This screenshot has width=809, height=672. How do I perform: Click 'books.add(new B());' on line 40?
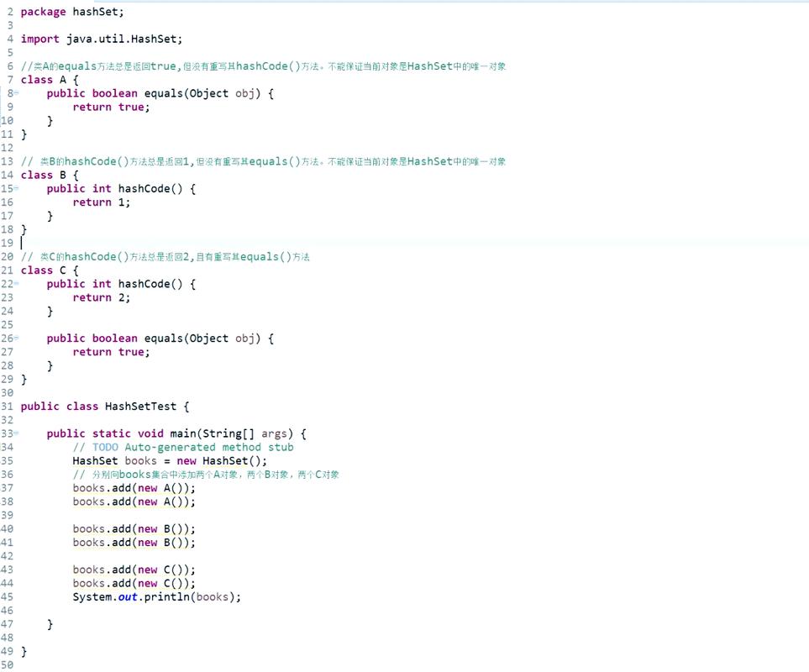tap(134, 529)
